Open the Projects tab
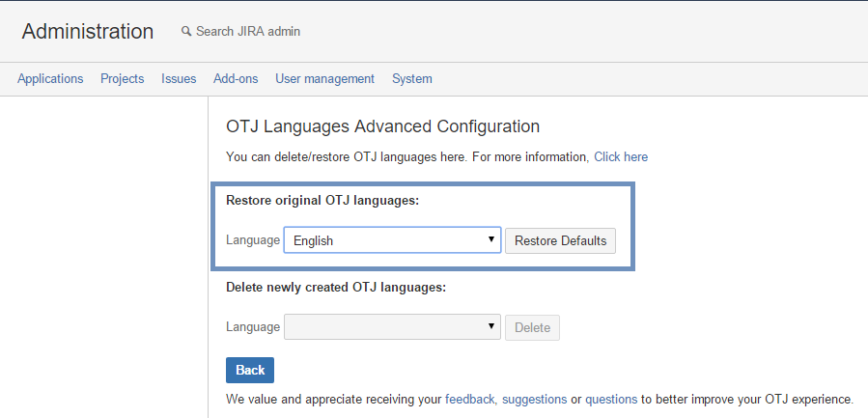868x418 pixels. (x=123, y=78)
